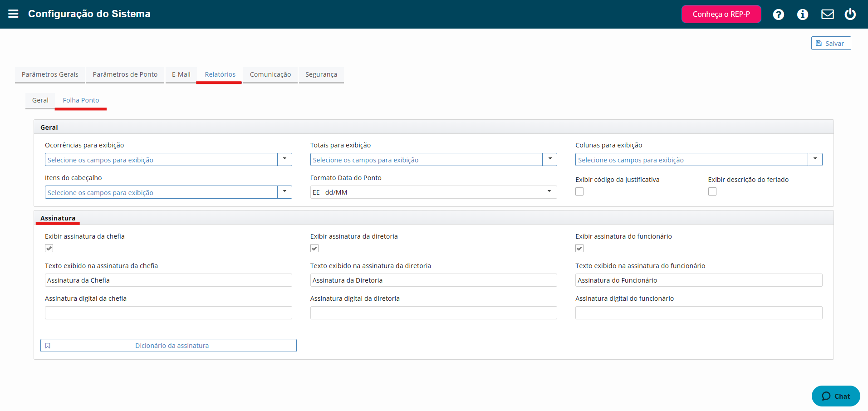Toggle Exibir assinatura da chefia checkbox

(x=49, y=248)
